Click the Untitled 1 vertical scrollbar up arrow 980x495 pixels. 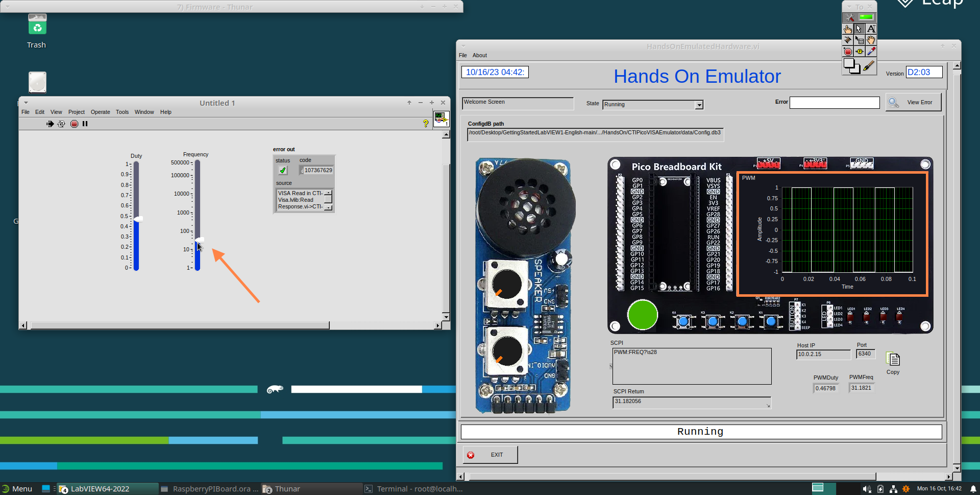tap(446, 134)
